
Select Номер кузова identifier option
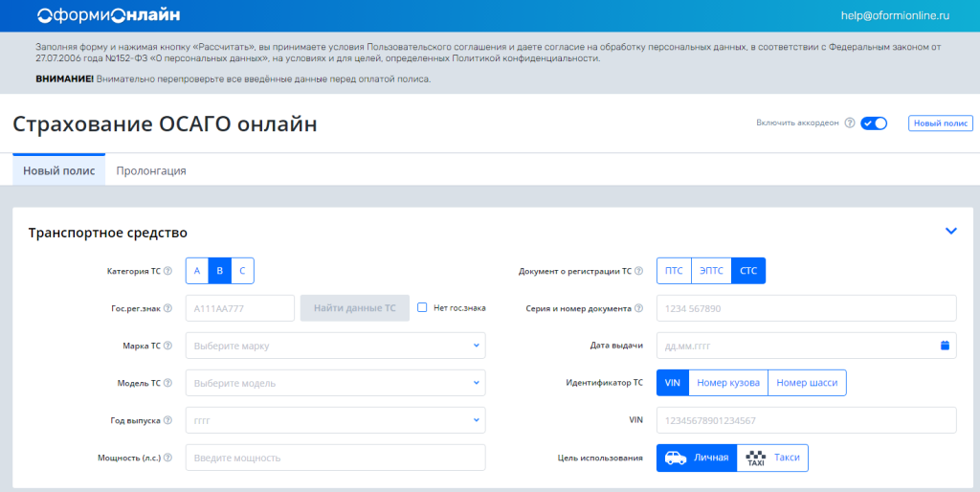[x=728, y=383]
